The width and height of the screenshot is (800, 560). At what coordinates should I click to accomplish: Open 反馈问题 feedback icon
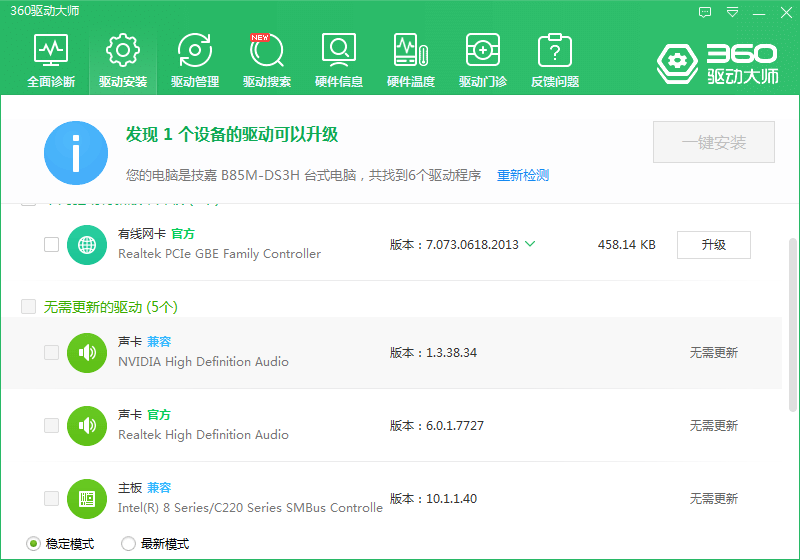(555, 60)
